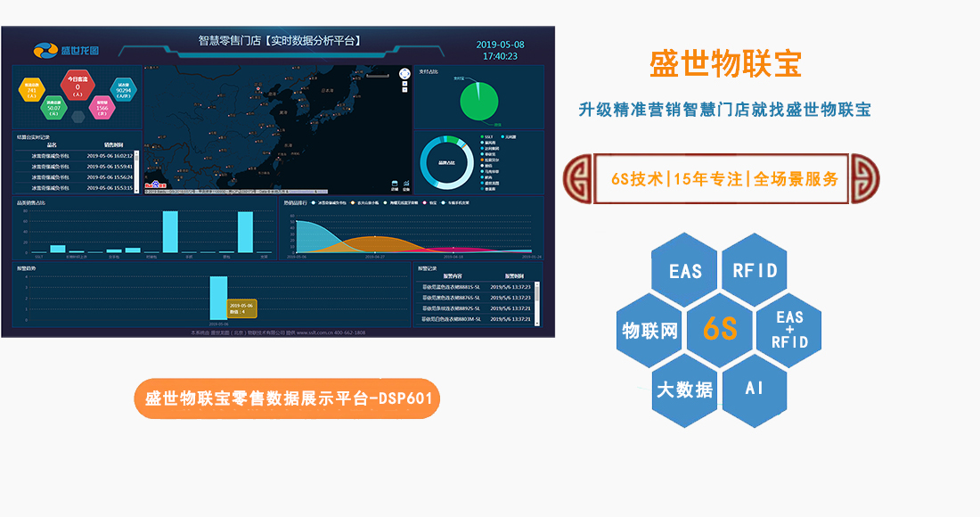Click the alarm records table scrollbar
The width and height of the screenshot is (980, 517).
537,303
